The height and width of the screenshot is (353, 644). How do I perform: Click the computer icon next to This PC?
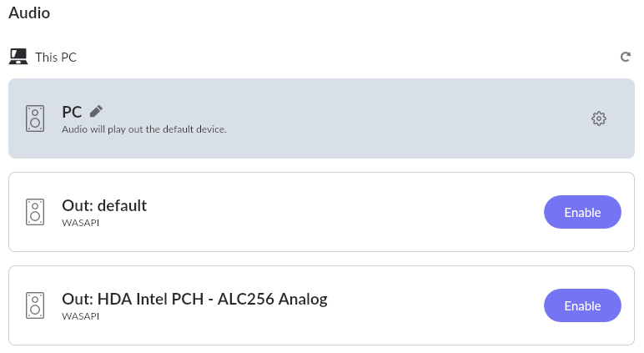click(18, 57)
